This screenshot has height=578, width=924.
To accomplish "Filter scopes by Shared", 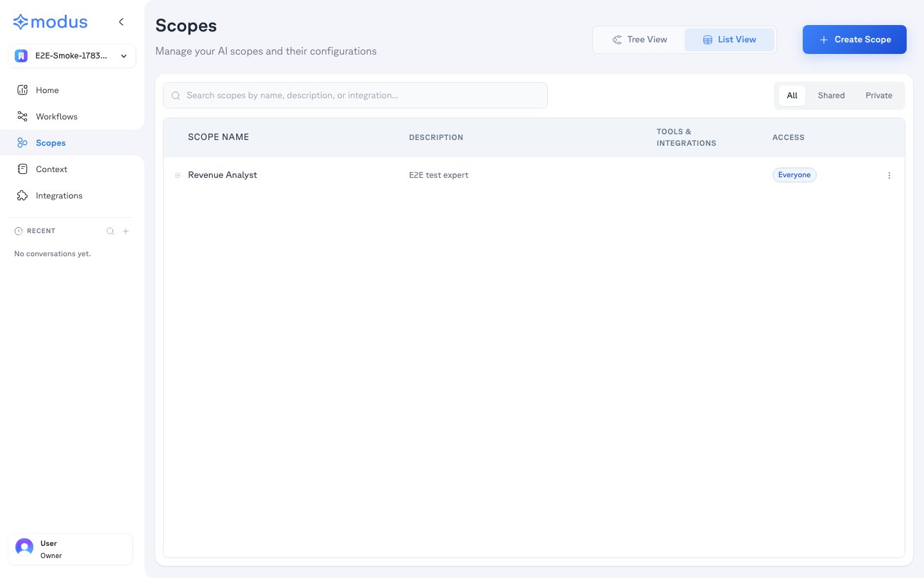I will click(831, 96).
